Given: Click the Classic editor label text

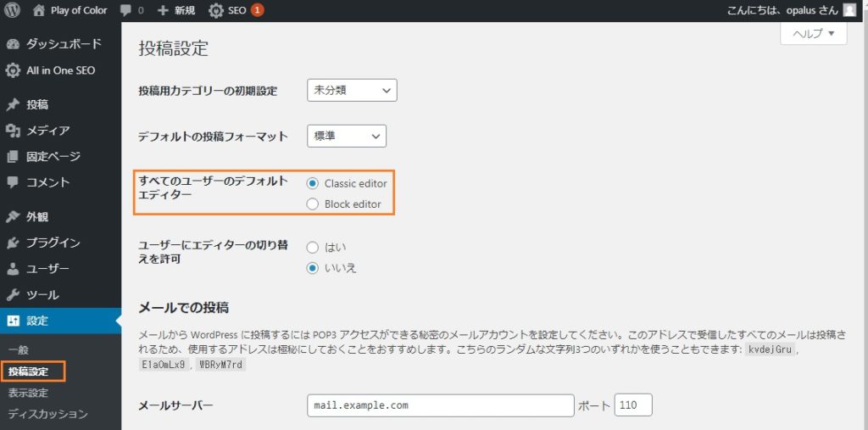Looking at the screenshot, I should 356,183.
